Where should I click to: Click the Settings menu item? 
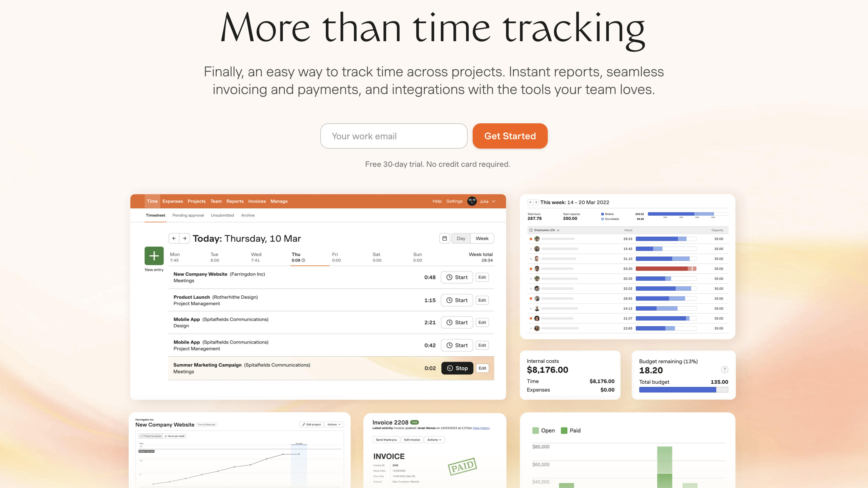coord(454,201)
